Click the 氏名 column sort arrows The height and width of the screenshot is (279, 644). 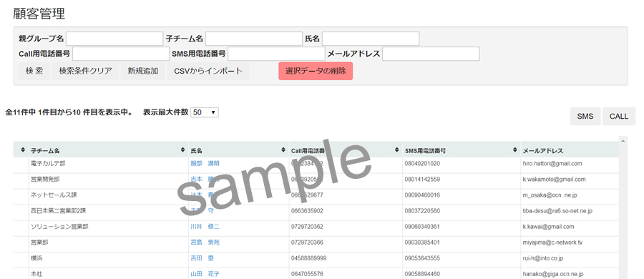[x=283, y=150]
